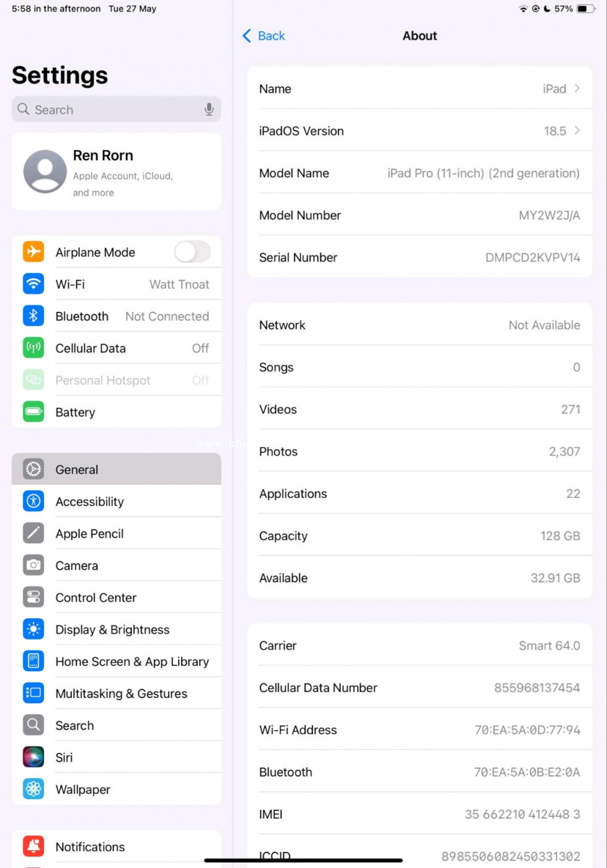Tap the Model Number MY2W2J/A

coord(549,215)
